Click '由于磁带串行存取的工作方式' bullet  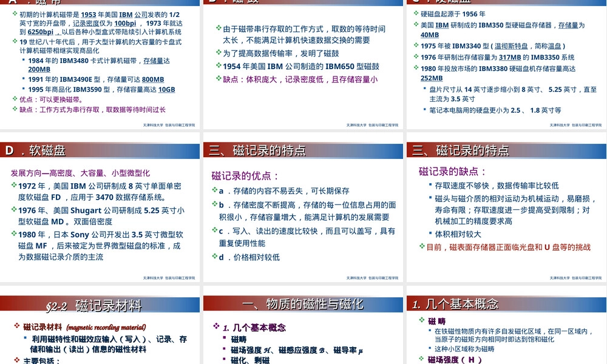304,35
